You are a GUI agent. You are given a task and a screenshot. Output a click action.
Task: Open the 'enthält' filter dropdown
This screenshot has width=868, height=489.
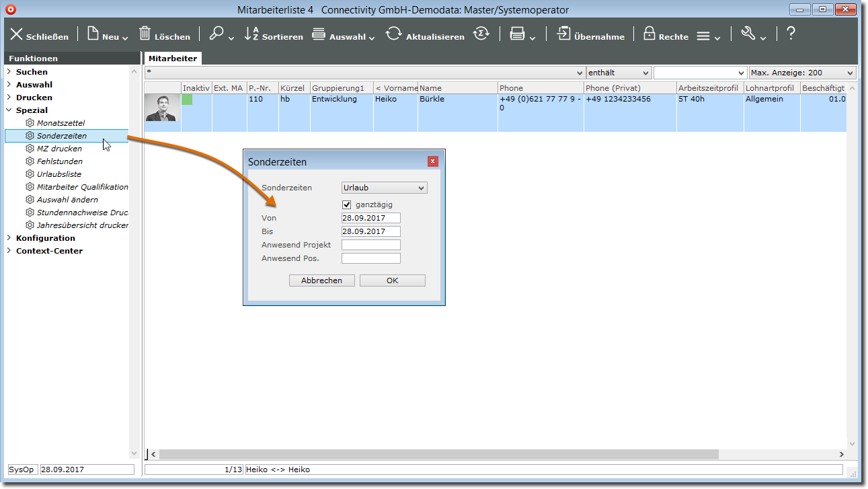click(619, 73)
